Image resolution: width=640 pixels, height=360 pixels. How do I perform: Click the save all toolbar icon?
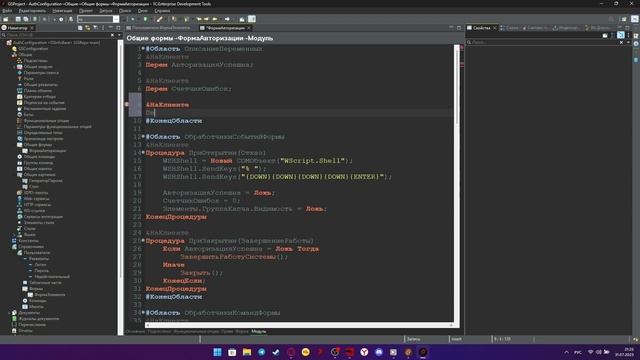26,19
